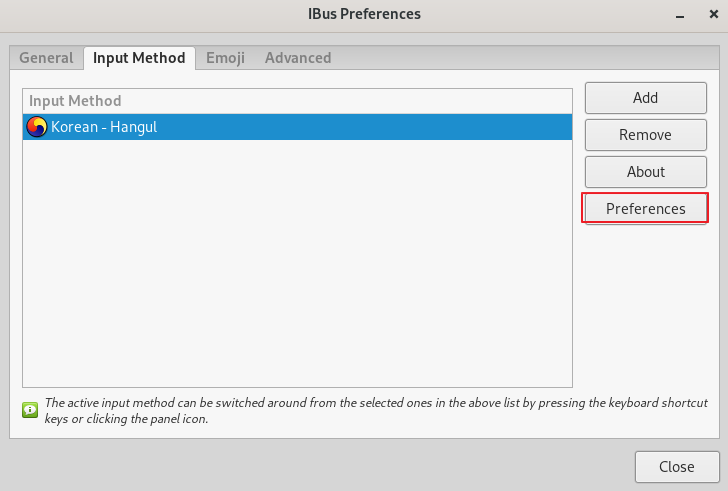Image resolution: width=728 pixels, height=491 pixels.
Task: Select the Korean - Hangul row
Action: click(x=300, y=127)
